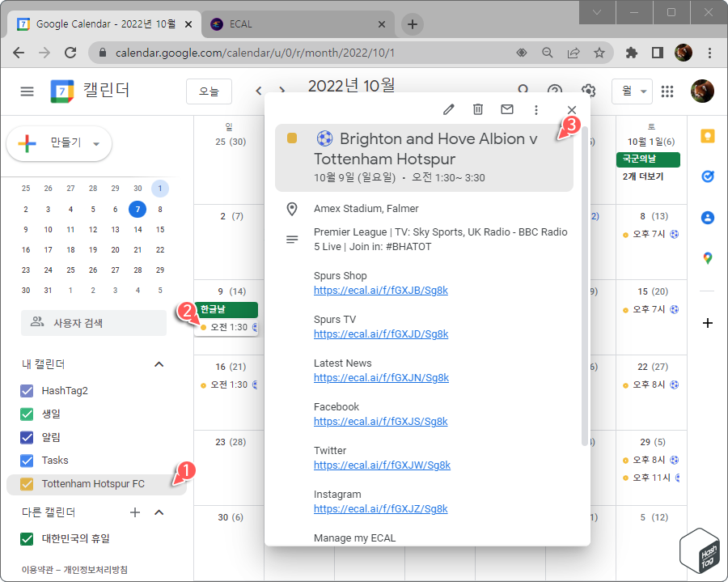Open calendar settings gear
This screenshot has height=582, width=728.
(590, 91)
